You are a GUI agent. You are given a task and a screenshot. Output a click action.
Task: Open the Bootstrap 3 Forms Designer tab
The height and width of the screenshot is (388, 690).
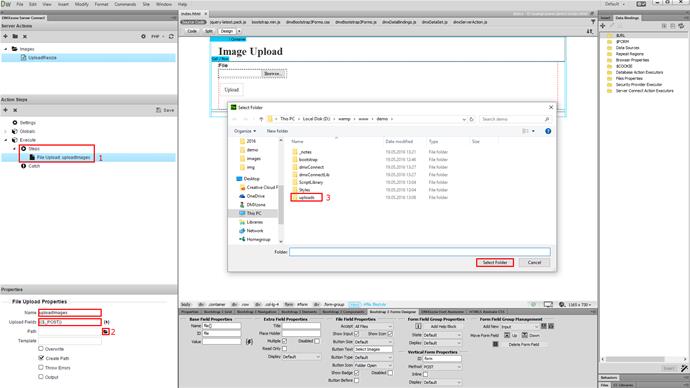coord(393,311)
